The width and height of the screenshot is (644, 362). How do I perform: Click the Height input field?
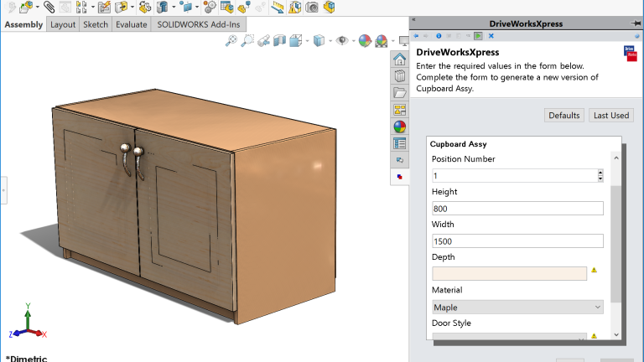(x=517, y=209)
